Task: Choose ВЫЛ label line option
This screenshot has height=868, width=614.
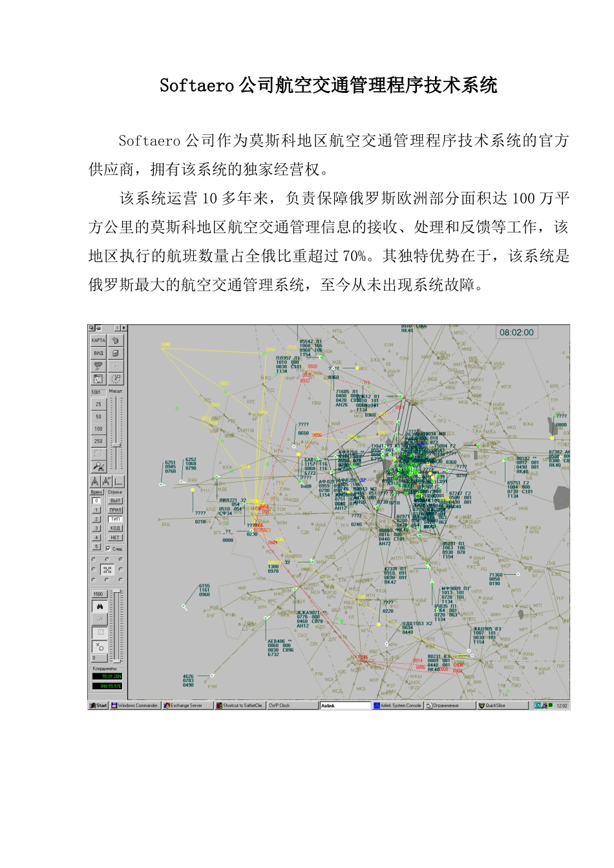Action: (115, 501)
